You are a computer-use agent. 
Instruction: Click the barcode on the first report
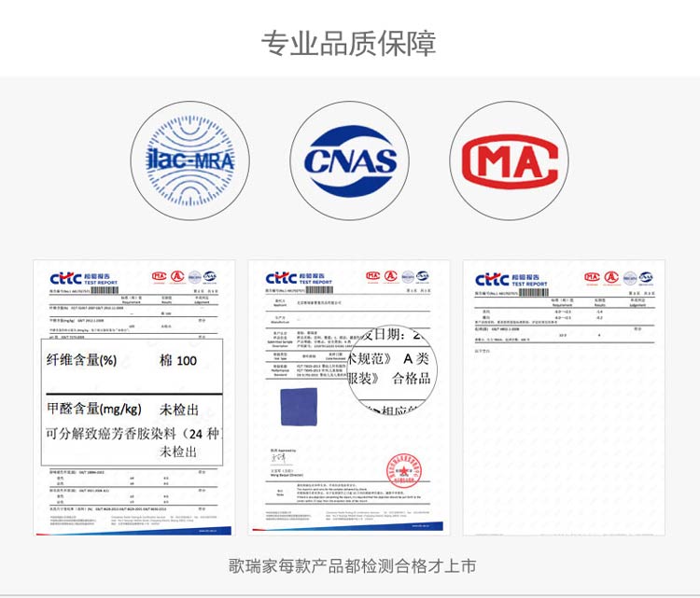coord(105,290)
